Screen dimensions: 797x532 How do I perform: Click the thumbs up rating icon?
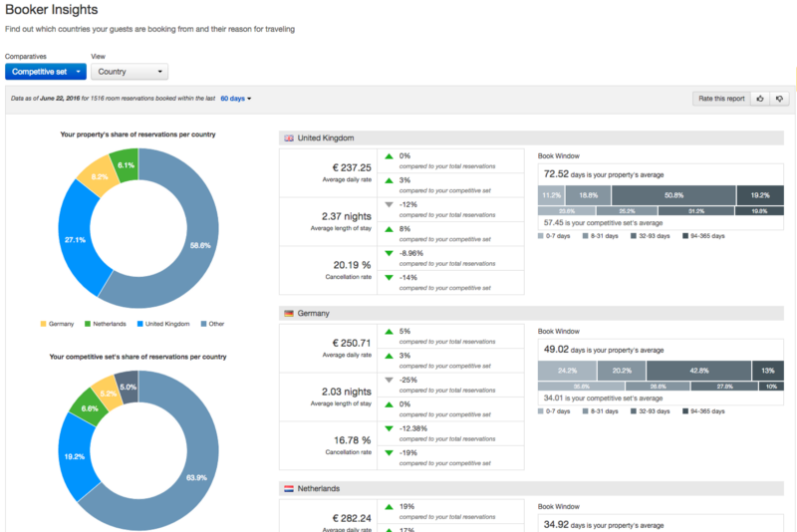click(x=760, y=99)
